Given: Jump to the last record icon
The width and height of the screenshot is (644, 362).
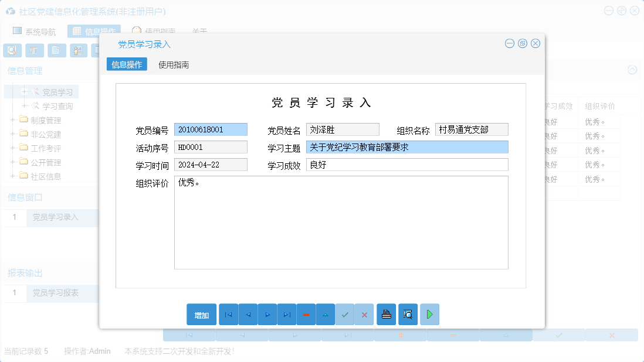Looking at the screenshot, I should click(x=286, y=315).
